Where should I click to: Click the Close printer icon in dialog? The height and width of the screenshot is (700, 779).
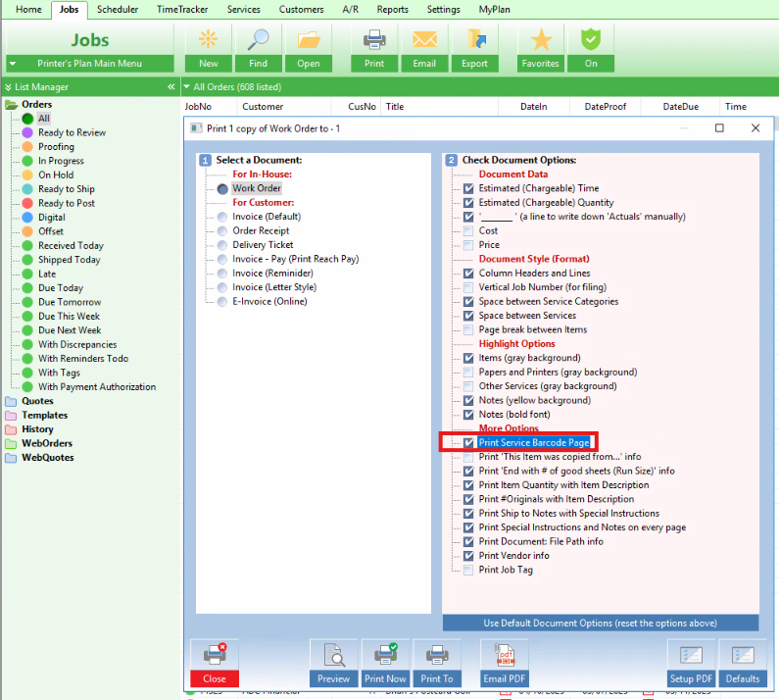(215, 654)
